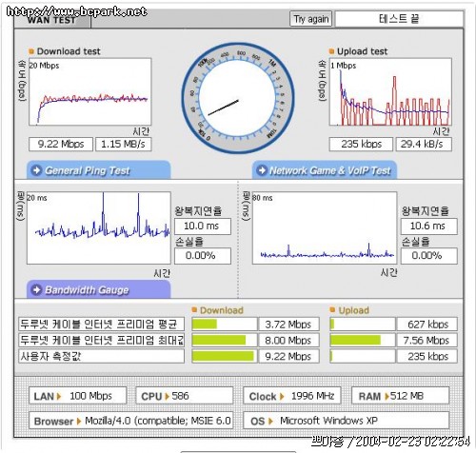Image resolution: width=476 pixels, height=453 pixels.
Task: Select the 사용자 측정값 row label
Action: click(101, 356)
